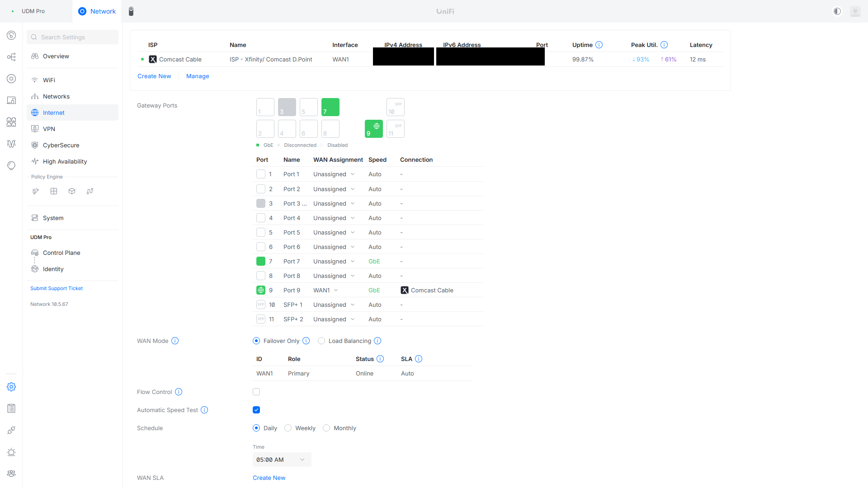
Task: Choose Monthly speed test schedule
Action: coord(326,428)
